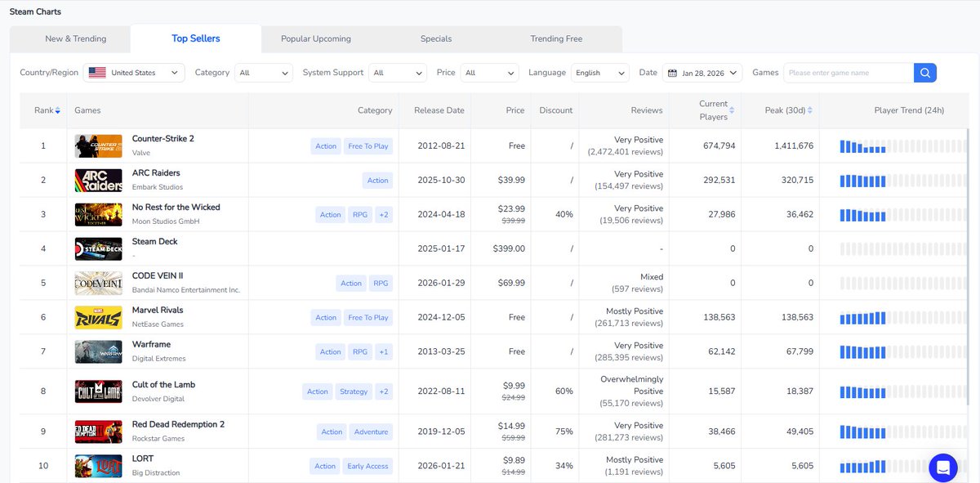This screenshot has height=483, width=980.
Task: Click Free To Play tag for Counter-Strike 2
Action: 368,146
